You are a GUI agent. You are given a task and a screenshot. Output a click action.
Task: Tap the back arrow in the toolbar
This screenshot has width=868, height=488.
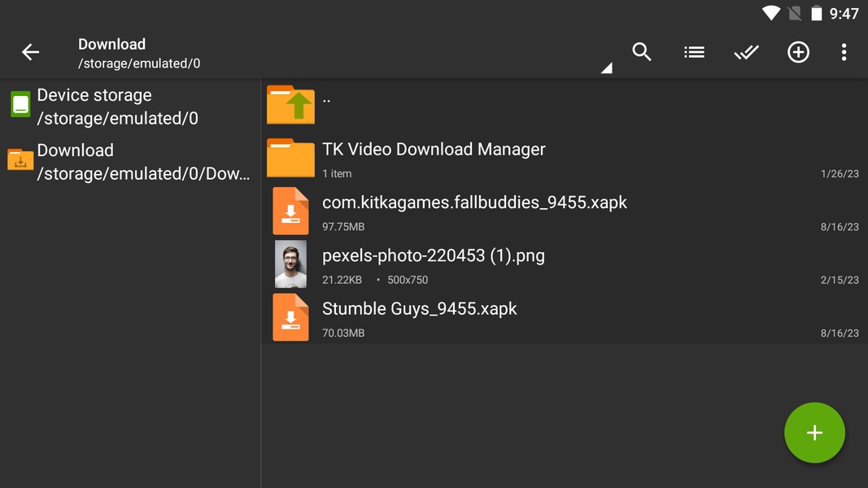tap(30, 52)
